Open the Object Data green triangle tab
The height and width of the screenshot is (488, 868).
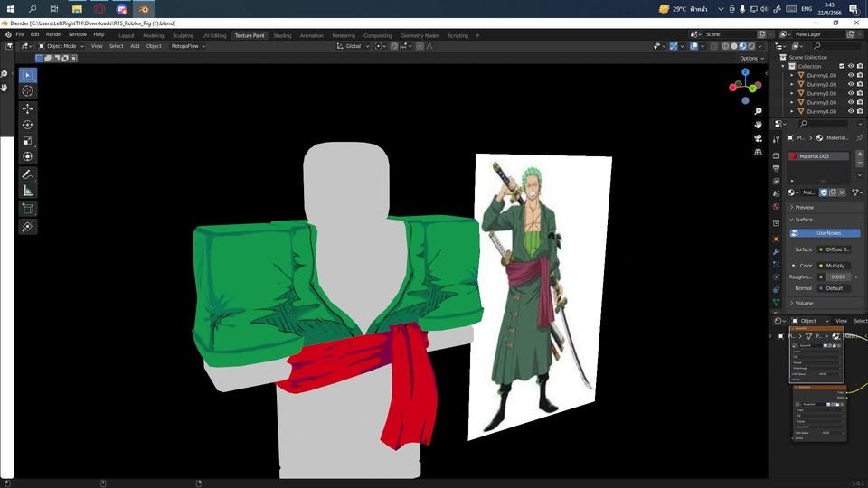tap(776, 303)
